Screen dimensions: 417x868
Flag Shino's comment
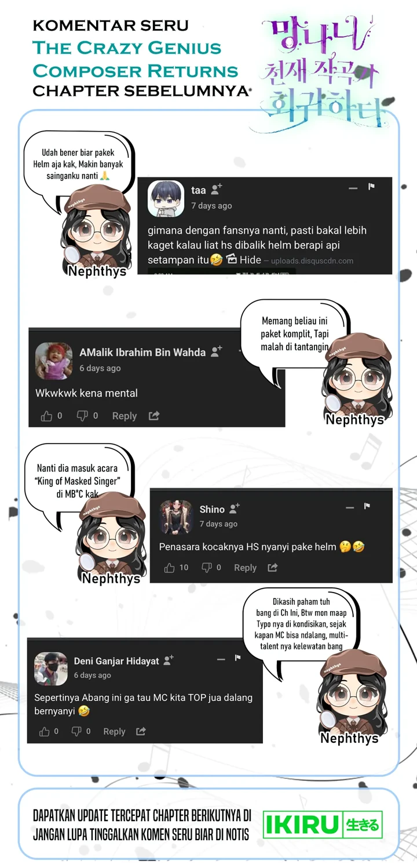pyautogui.click(x=367, y=506)
